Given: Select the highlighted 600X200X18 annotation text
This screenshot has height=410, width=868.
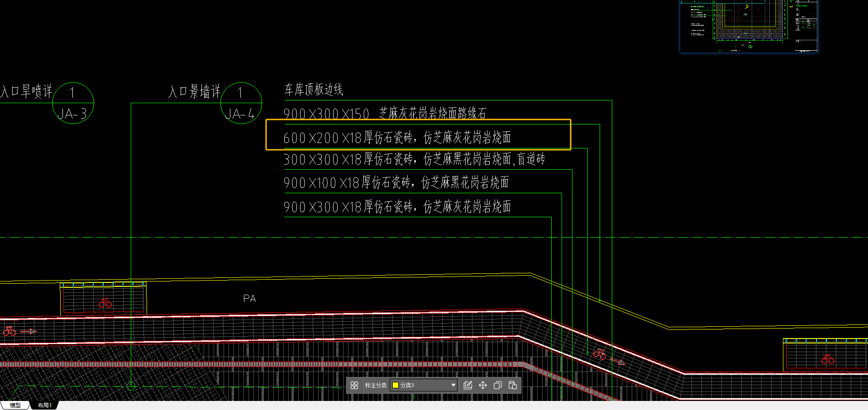Looking at the screenshot, I should click(x=397, y=138).
